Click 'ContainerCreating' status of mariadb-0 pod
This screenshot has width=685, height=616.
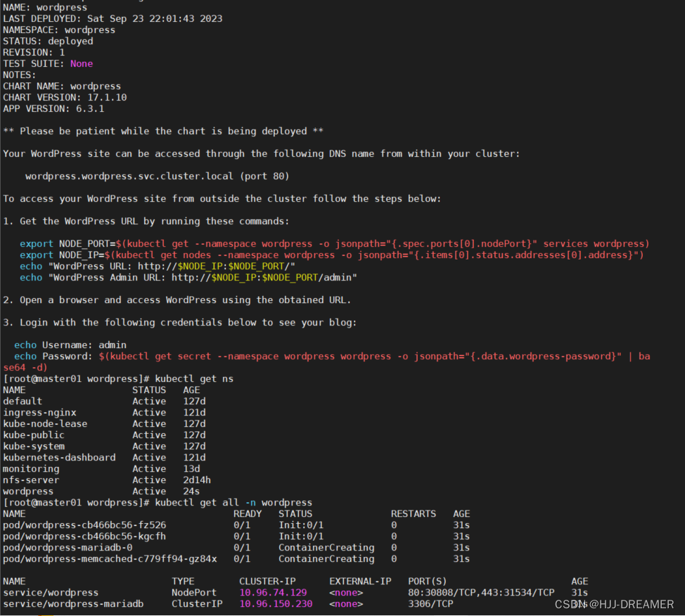(x=326, y=548)
